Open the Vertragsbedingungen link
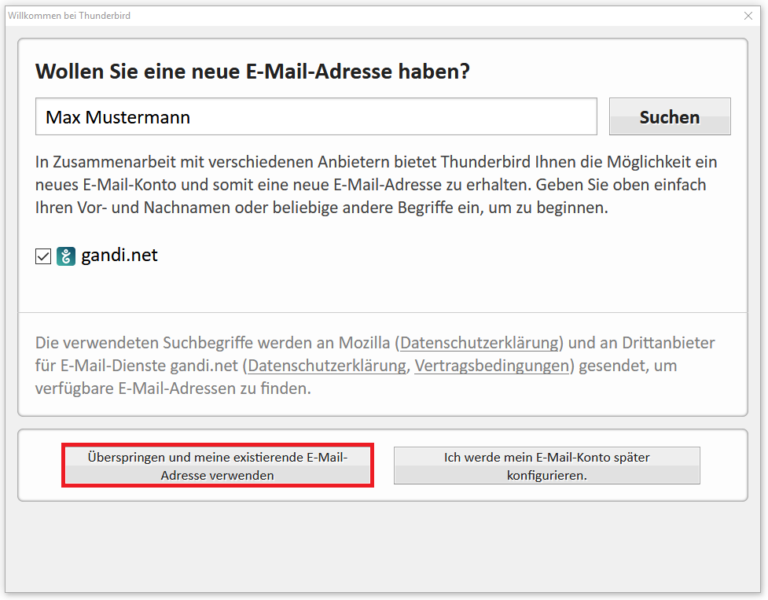 [x=491, y=366]
